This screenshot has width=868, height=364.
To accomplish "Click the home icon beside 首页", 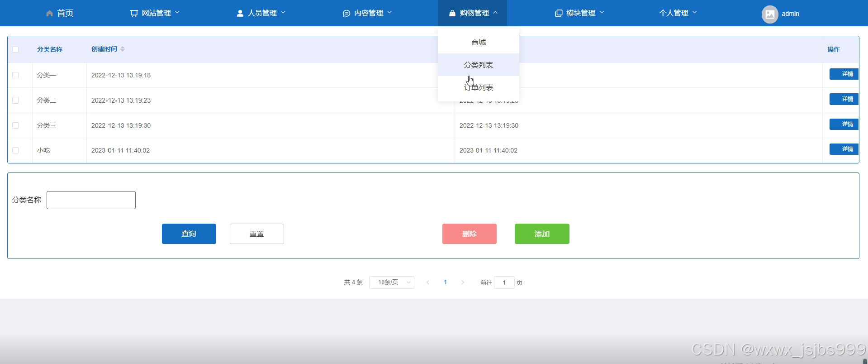I will tap(49, 14).
